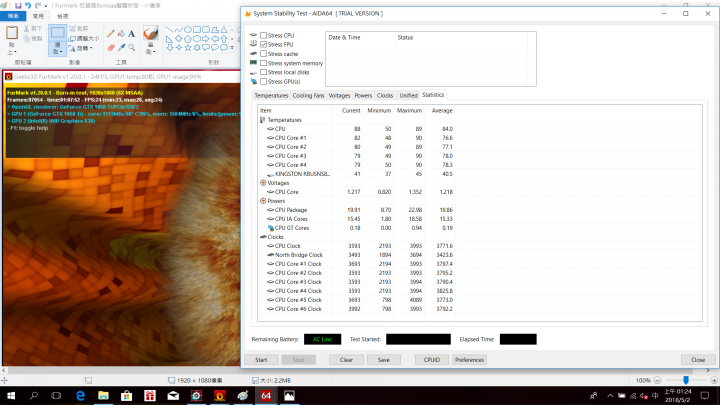Open Preferences in AIDA64
720x405 pixels.
pos(469,360)
